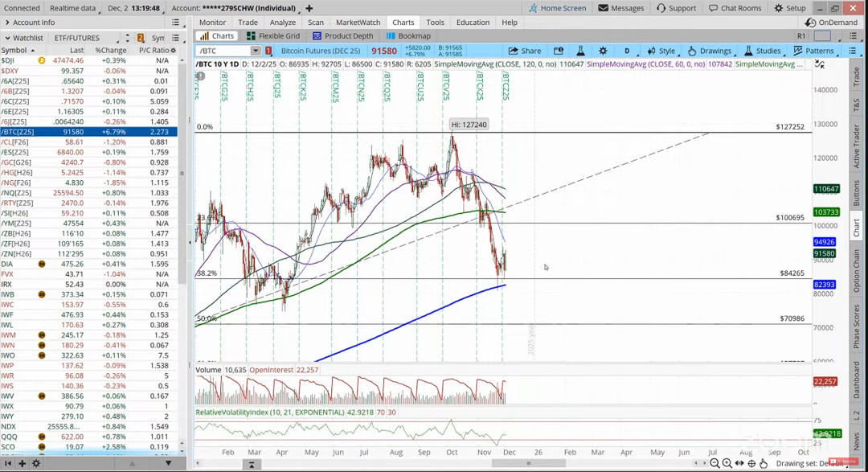The width and height of the screenshot is (868, 472).
Task: Open the Monitor tab
Action: [212, 23]
